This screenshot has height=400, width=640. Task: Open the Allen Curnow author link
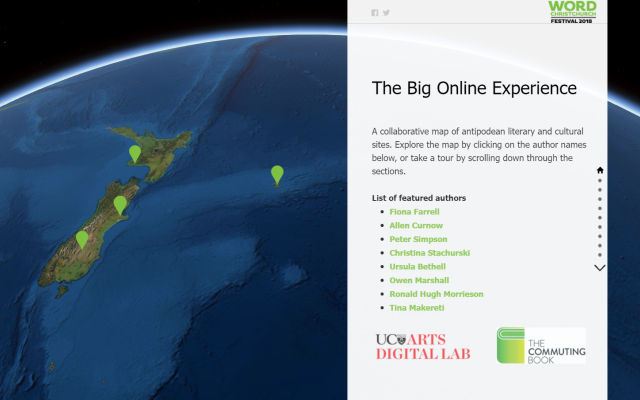coord(416,225)
